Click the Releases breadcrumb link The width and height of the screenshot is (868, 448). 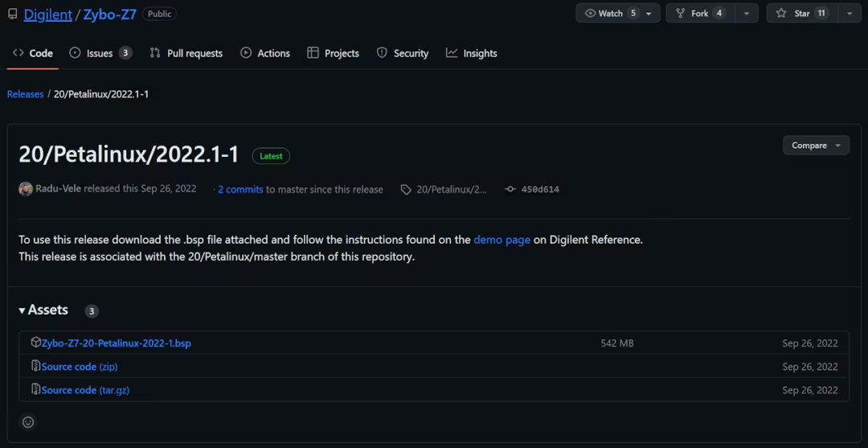[26, 94]
